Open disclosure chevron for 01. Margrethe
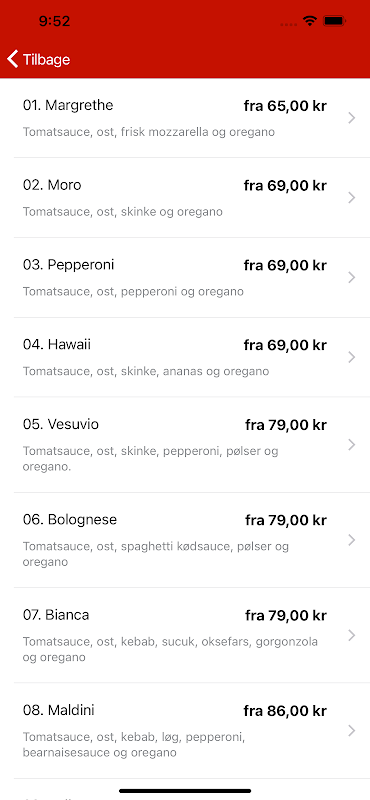Viewport: 370px width, 800px height. [352, 118]
